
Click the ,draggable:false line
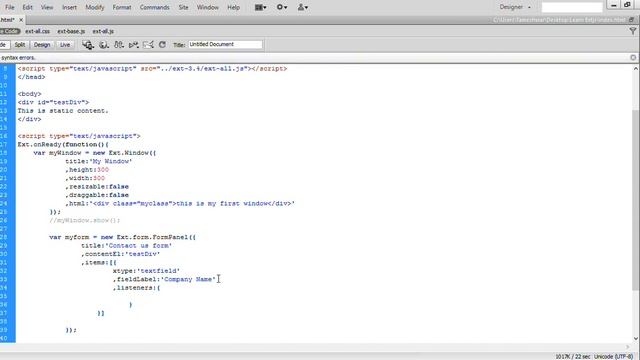97,195
